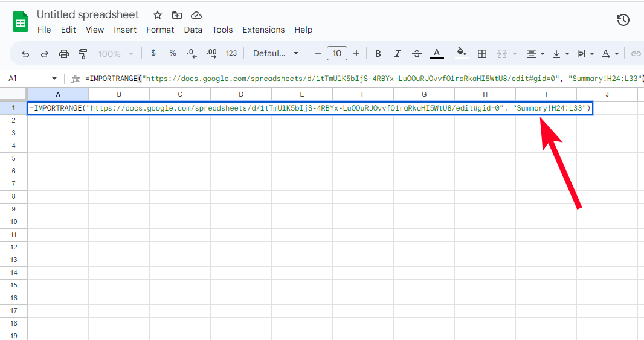Open horizontal align dropdown

[x=536, y=54]
